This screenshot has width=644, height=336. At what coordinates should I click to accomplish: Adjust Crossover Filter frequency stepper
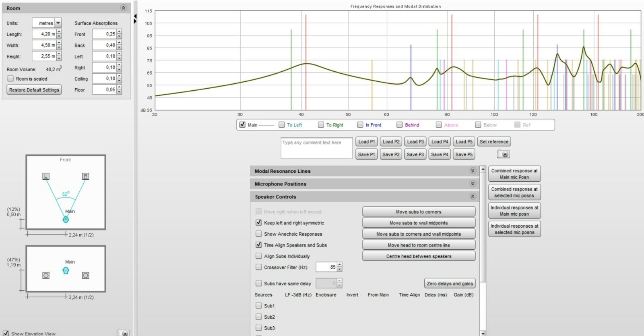tap(340, 267)
